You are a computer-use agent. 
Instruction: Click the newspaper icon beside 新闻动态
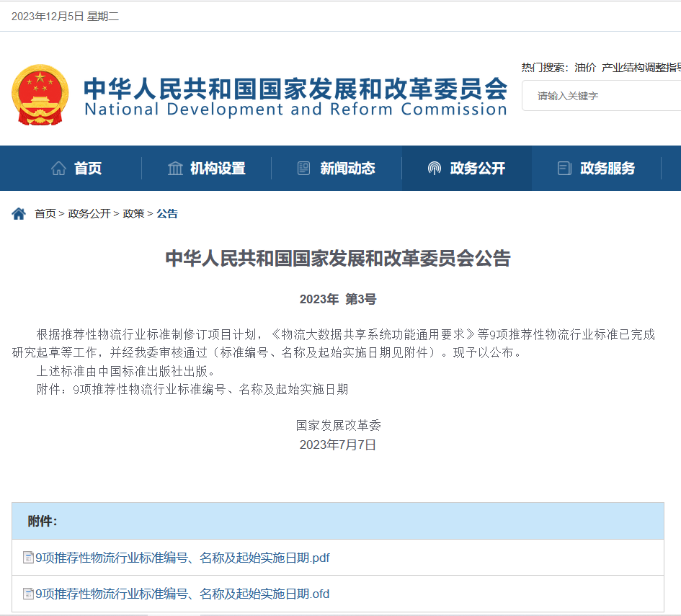point(303,168)
